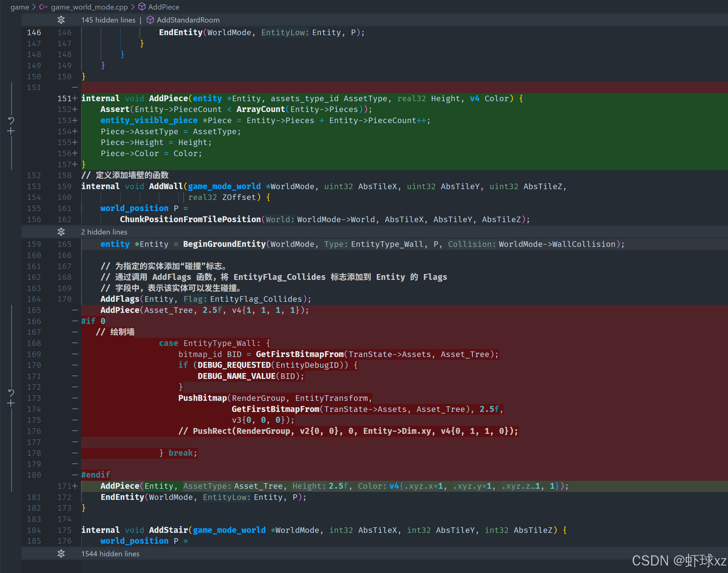
Task: Expand the 145 hidden lines text label
Action: point(108,20)
